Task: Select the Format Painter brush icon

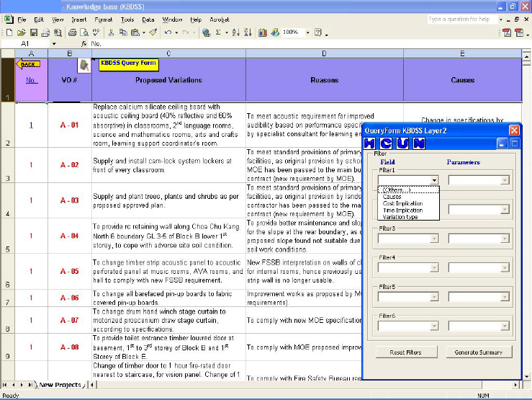Action: (x=153, y=32)
